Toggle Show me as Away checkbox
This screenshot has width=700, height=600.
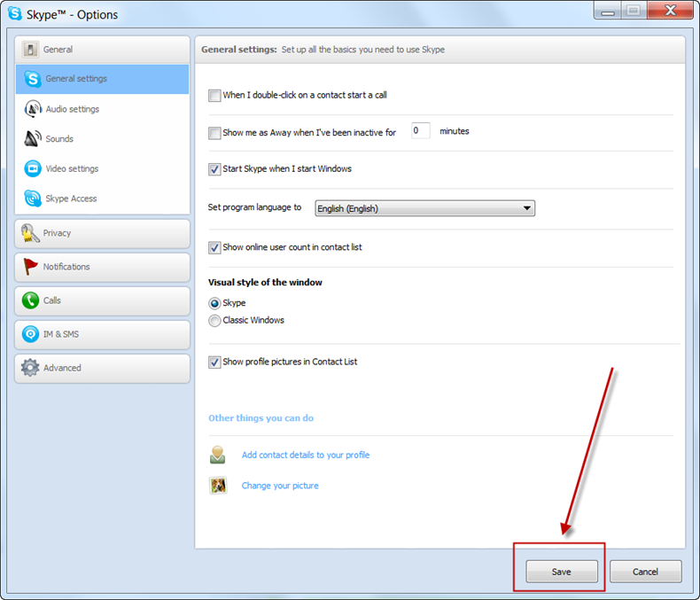click(x=214, y=133)
